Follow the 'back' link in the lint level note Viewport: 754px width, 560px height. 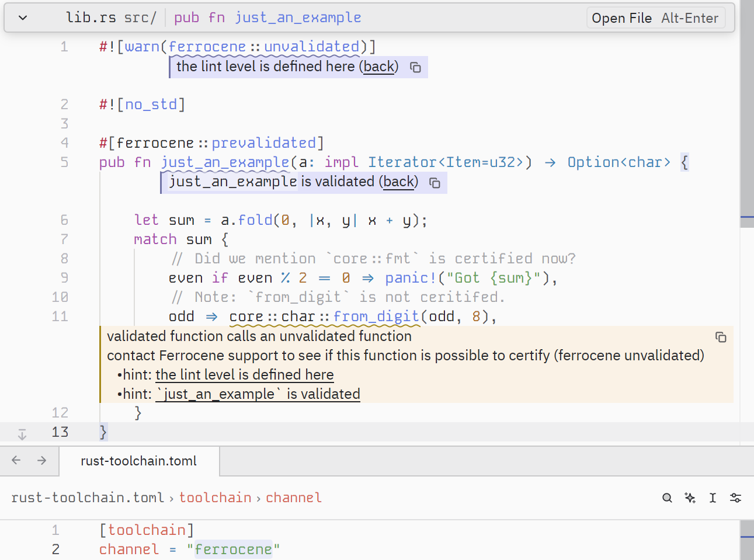click(378, 67)
